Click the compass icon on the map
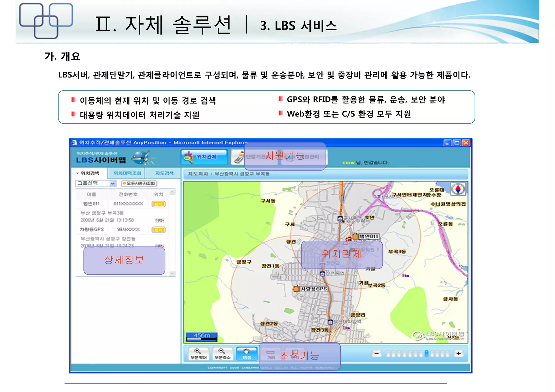Screen dimensions: 555x392 (x=458, y=189)
